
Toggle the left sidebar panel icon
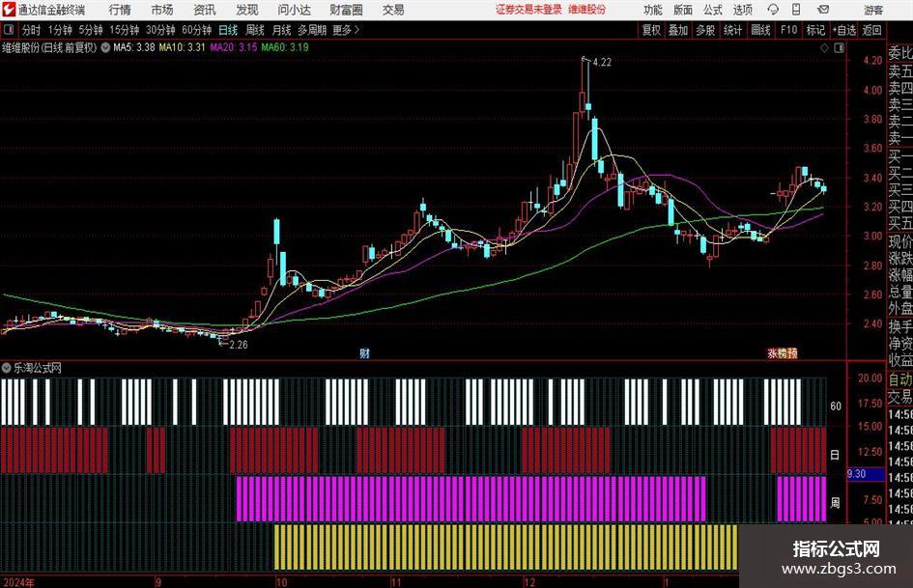point(9,30)
